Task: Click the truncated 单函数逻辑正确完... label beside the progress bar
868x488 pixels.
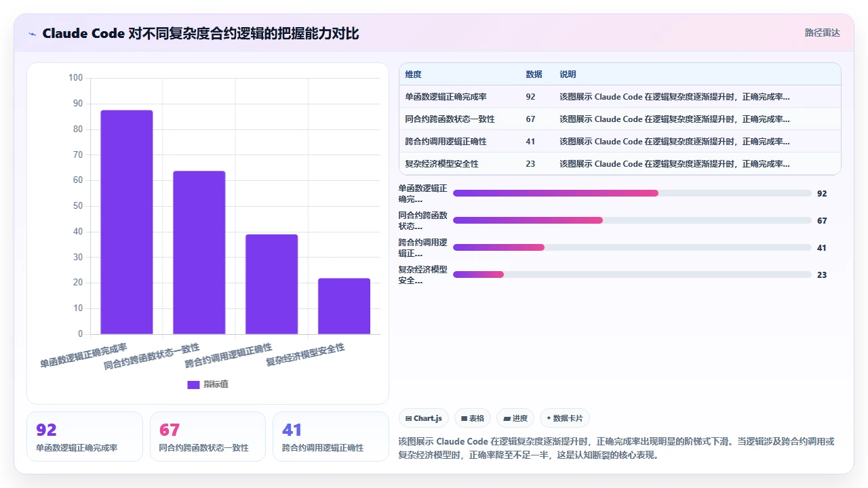Action: coord(422,193)
